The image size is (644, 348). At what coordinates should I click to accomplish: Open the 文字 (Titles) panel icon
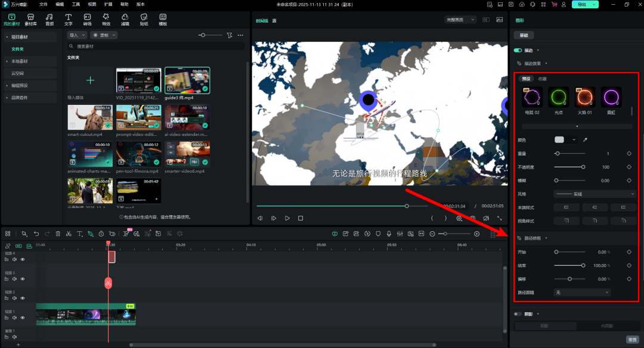coord(69,19)
